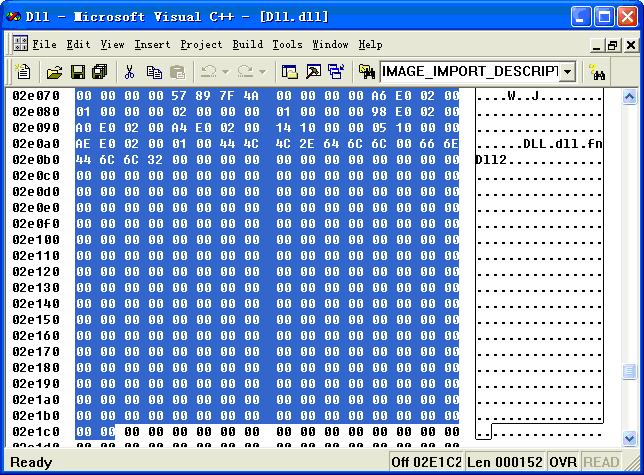
Task: Click the Save All toolbar icon
Action: click(x=100, y=72)
